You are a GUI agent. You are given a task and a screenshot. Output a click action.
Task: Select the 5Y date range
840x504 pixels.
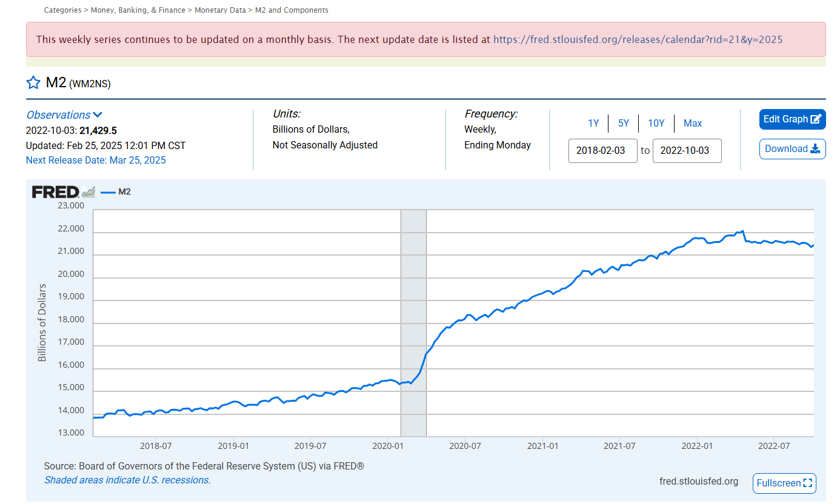click(x=624, y=124)
